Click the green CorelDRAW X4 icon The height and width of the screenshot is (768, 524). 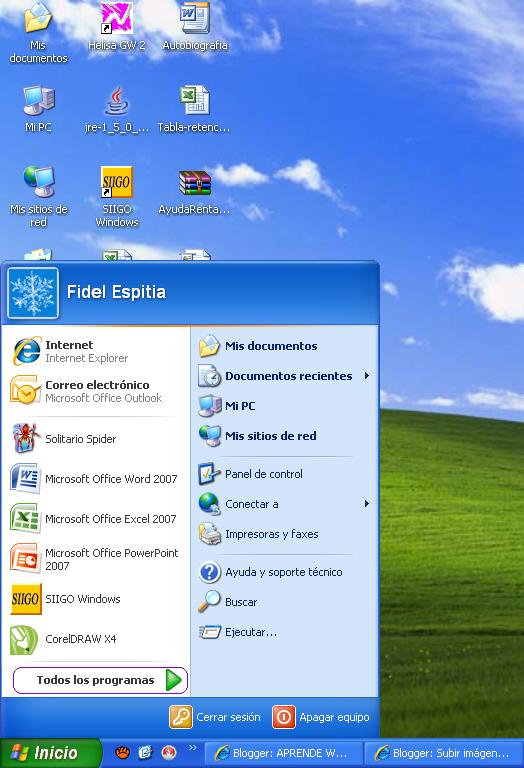(24, 639)
